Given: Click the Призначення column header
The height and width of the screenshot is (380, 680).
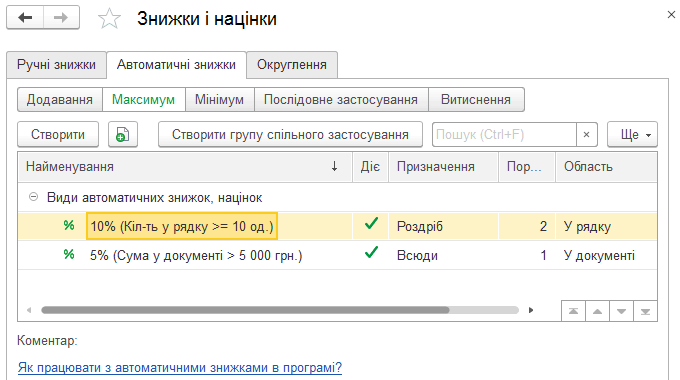Looking at the screenshot, I should tap(443, 167).
